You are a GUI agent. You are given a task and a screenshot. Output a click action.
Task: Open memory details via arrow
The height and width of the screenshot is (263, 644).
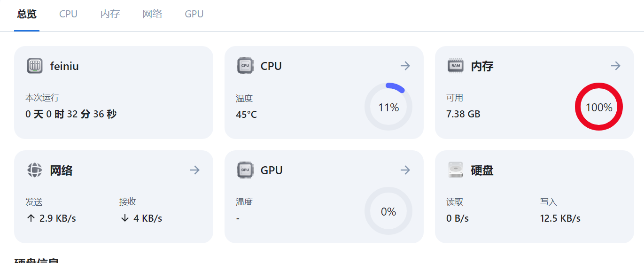(616, 66)
